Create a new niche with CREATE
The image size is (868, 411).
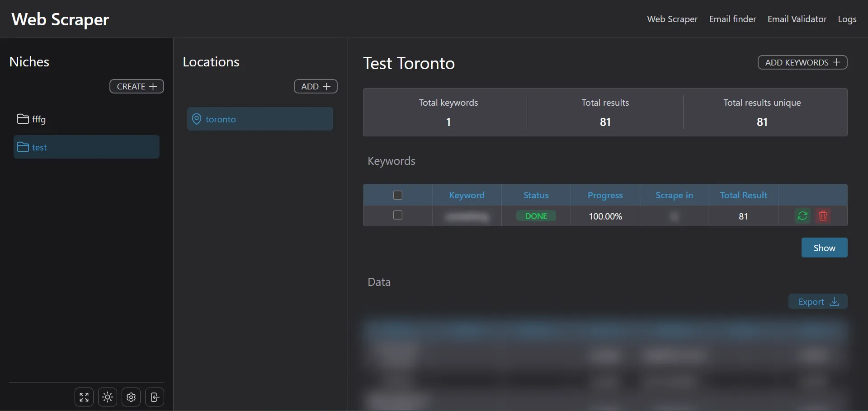pyautogui.click(x=137, y=86)
